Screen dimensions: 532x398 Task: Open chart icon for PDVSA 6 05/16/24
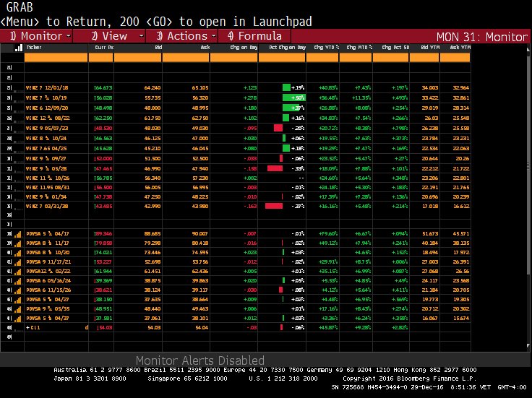coord(18,281)
